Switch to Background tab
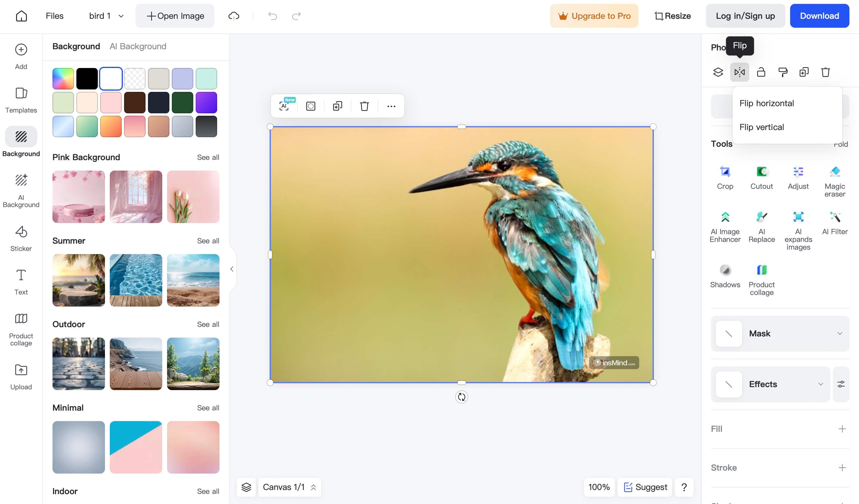Viewport: 859px width, 504px height. [x=76, y=46]
